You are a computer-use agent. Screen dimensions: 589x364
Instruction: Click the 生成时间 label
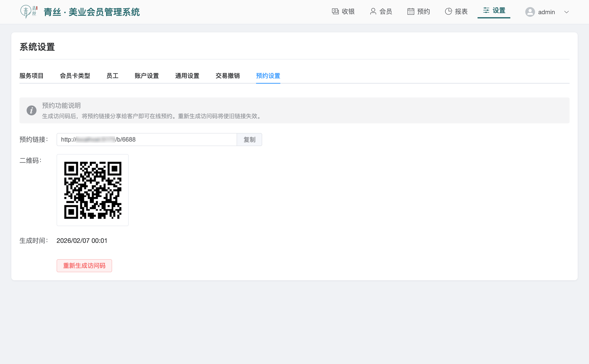[34, 240]
